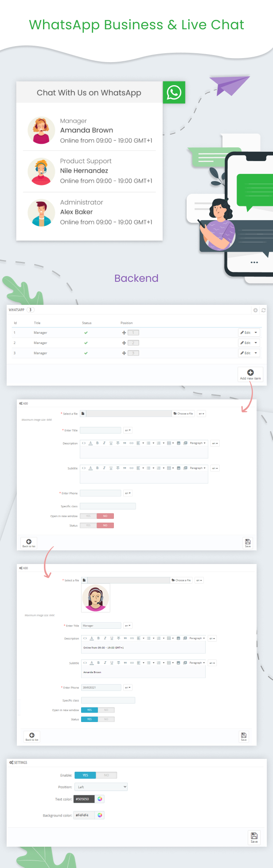Click the empty Enter Title input field
Image resolution: width=273 pixels, height=868 pixels.
(x=101, y=430)
